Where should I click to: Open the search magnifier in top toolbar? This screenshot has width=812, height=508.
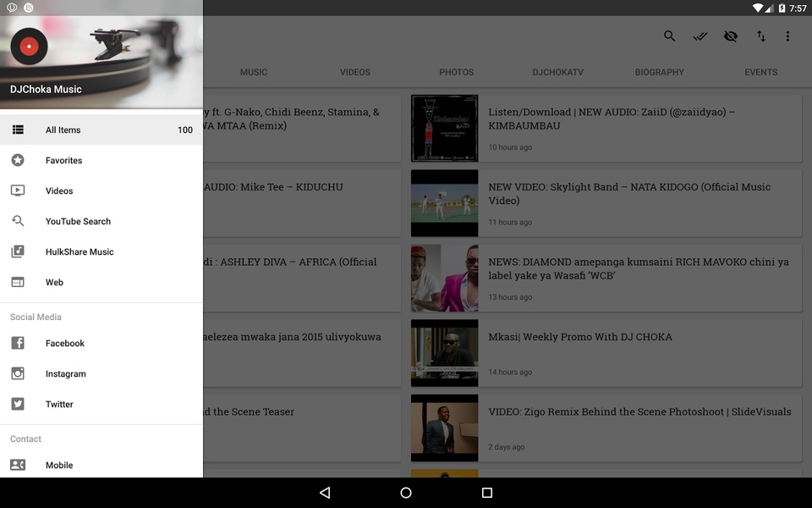pyautogui.click(x=670, y=36)
